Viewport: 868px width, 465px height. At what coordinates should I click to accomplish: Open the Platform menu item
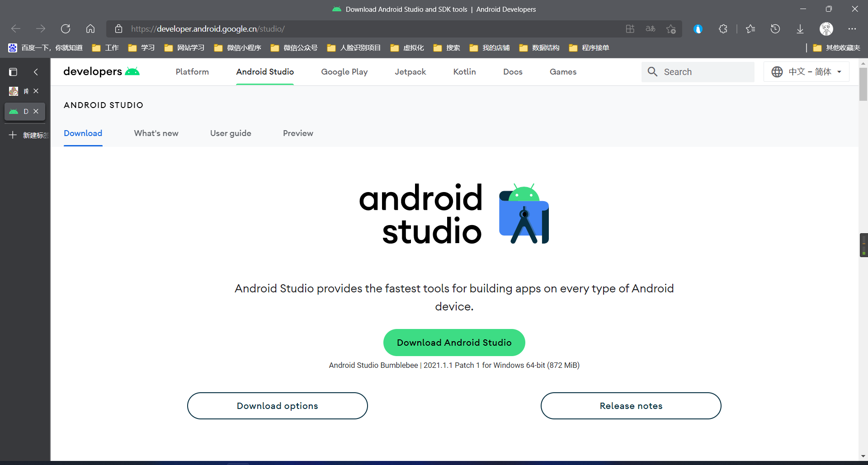[x=192, y=72]
